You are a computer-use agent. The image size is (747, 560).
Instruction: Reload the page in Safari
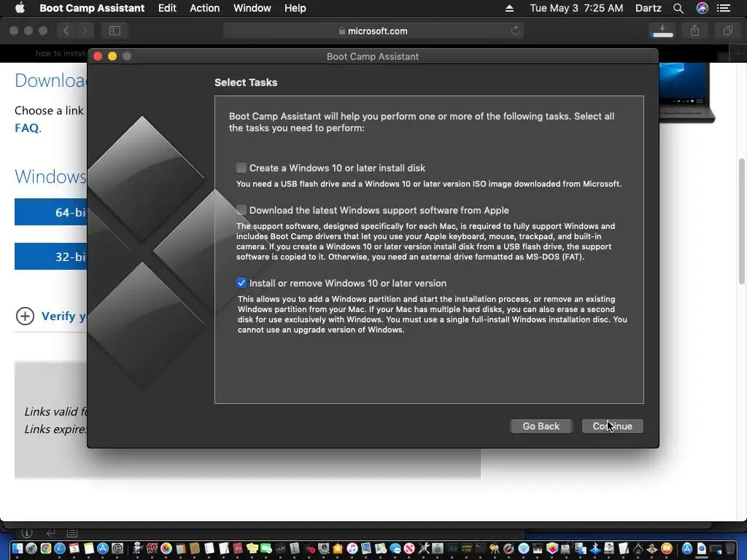515,31
